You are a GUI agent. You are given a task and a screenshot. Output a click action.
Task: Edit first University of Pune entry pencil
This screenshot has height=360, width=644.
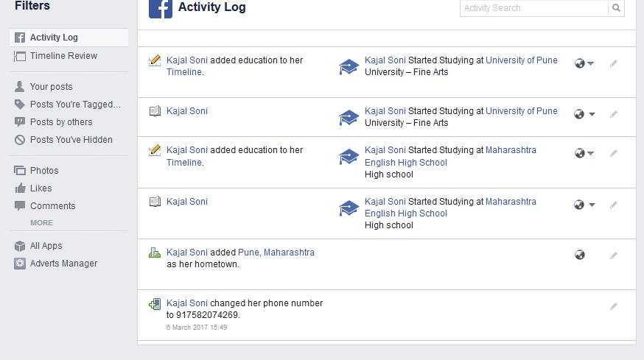coord(614,63)
